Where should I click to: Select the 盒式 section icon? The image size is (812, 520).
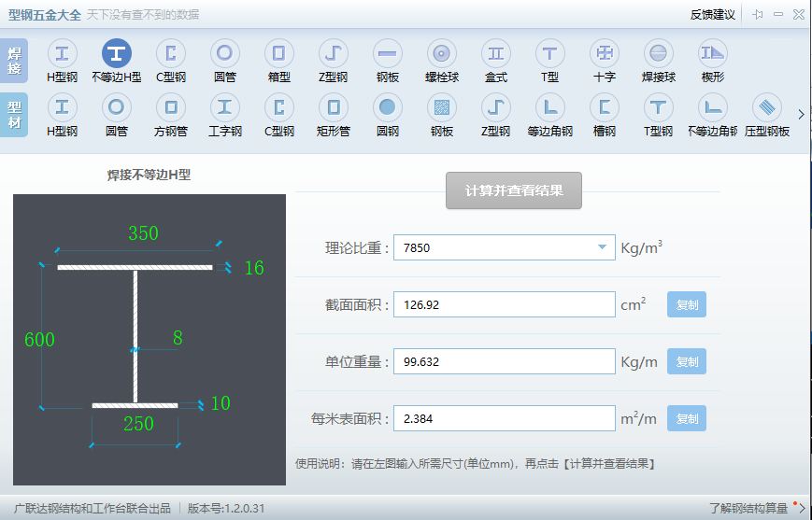(495, 53)
